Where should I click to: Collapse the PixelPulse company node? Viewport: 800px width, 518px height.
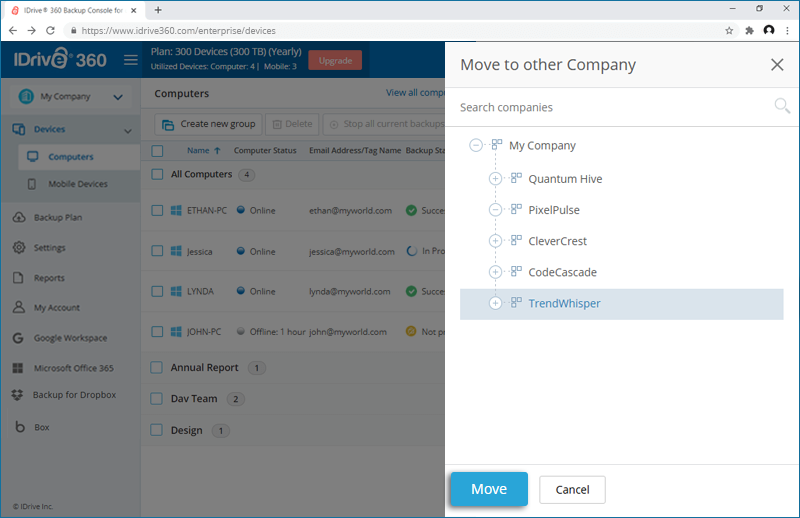(495, 210)
